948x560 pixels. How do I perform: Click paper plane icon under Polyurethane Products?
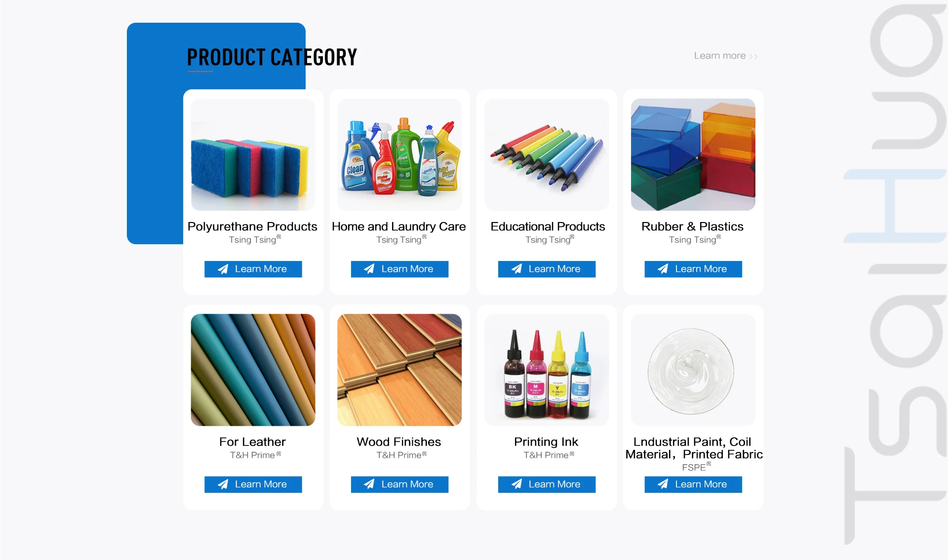(x=223, y=269)
